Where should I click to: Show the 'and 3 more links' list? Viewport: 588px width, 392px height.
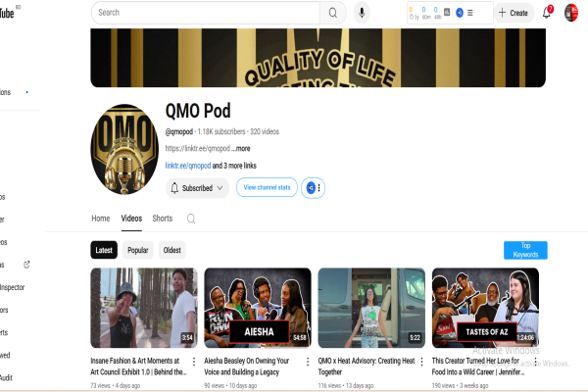(x=234, y=166)
